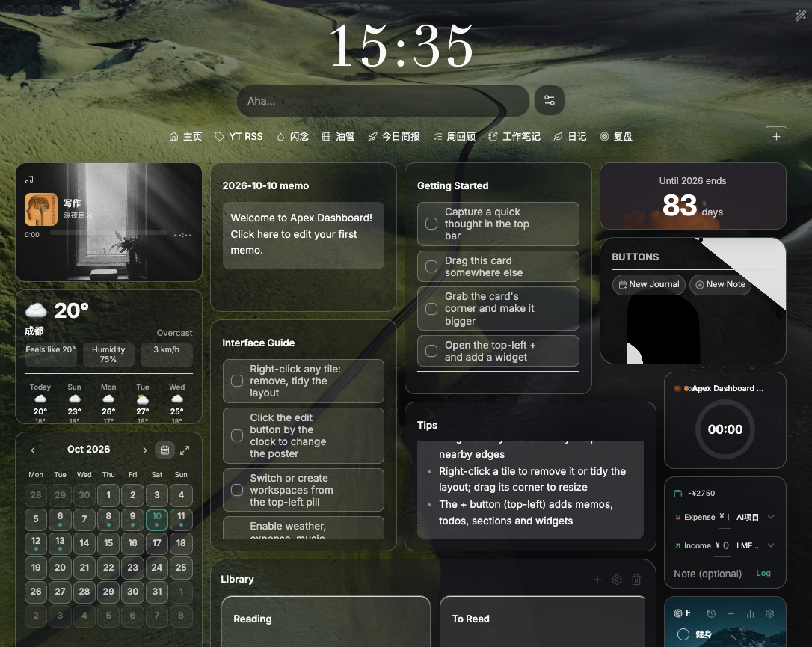Screen dimensions: 812x647
Task: Click the Income amount field
Action: 722,545
